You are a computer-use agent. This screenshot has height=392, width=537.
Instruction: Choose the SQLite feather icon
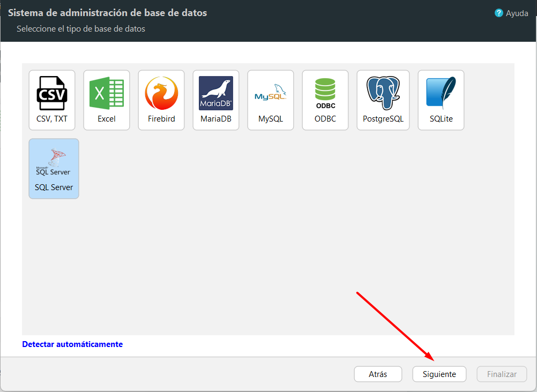tap(441, 93)
